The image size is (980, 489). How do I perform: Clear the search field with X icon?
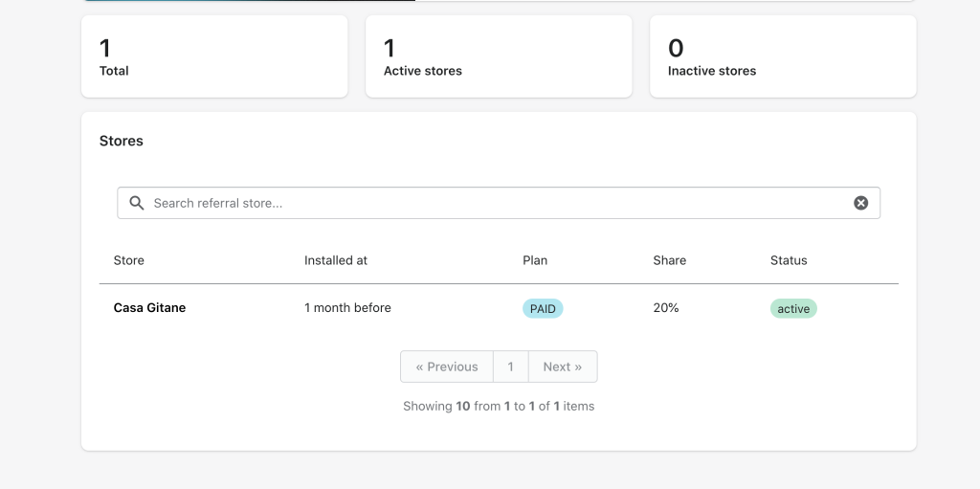860,203
